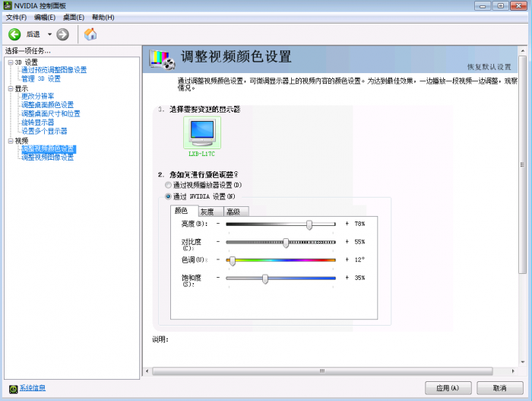532x401 pixels.
Task: Click the 后退 back label
Action: coord(33,34)
